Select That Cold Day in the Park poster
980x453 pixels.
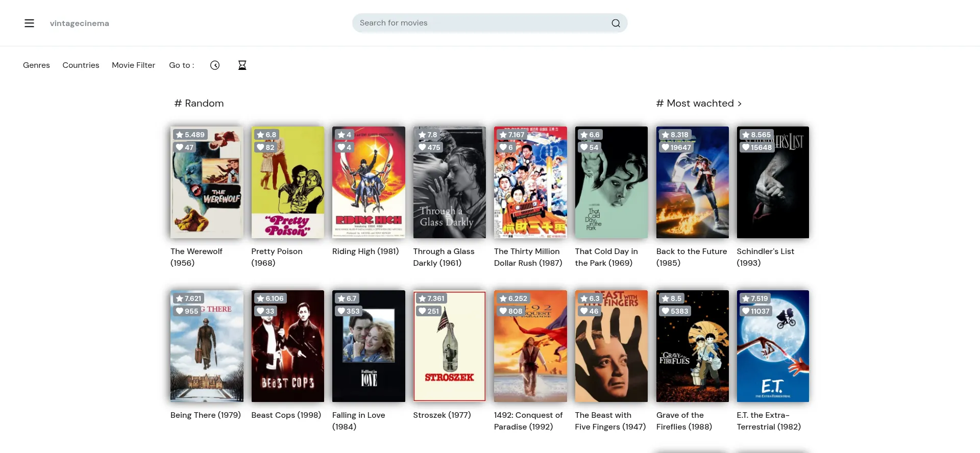611,182
